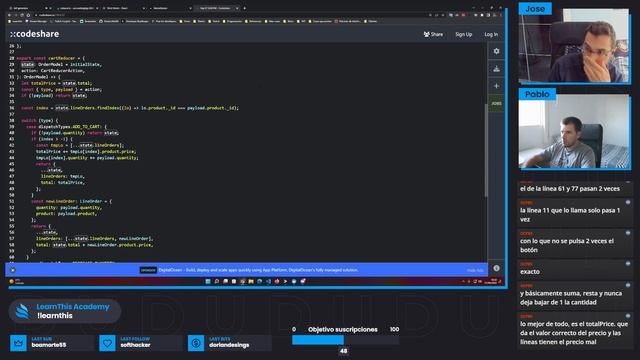Click the '48' subscription count label
This screenshot has width=640, height=360.
point(343,351)
